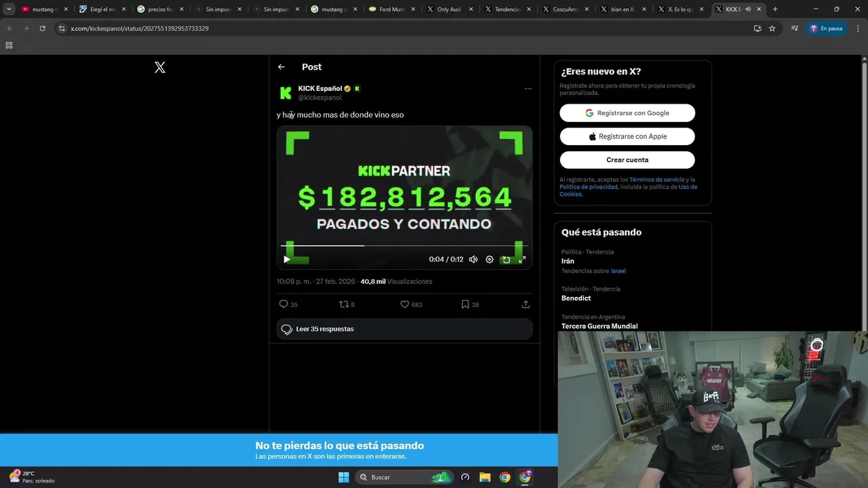Open the three-dot post options menu
868x488 pixels.
click(528, 89)
